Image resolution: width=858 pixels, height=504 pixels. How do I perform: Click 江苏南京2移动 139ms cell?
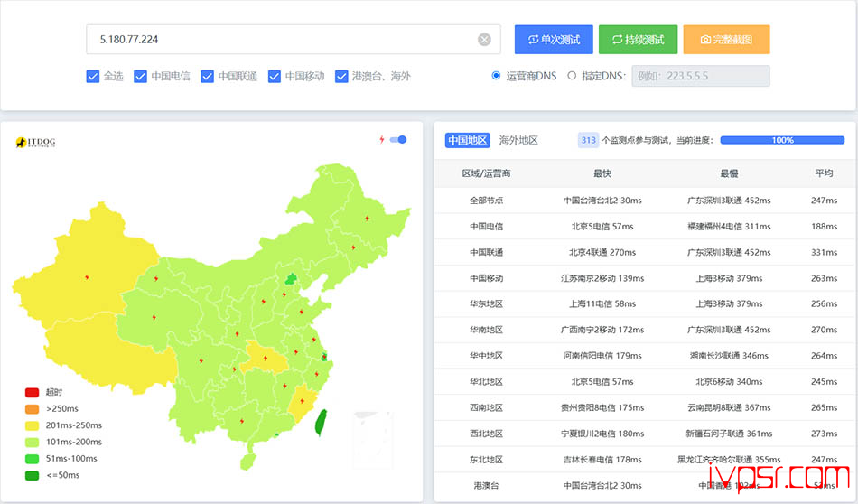(x=602, y=278)
